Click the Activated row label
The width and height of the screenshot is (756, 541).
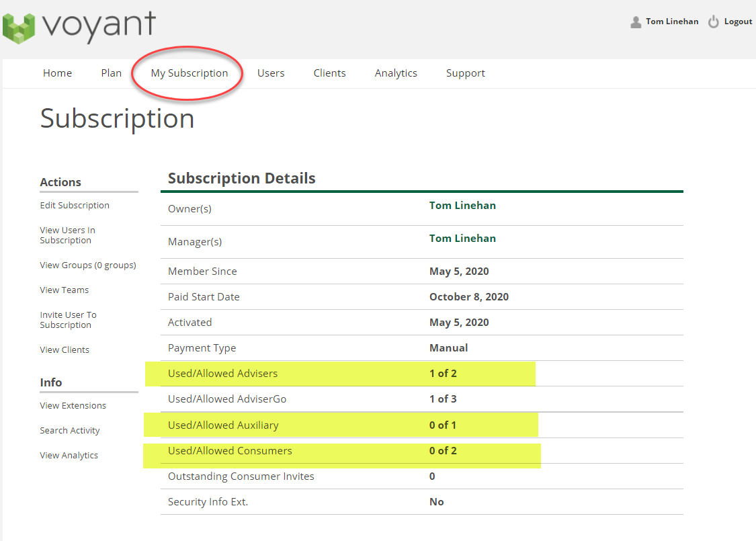tap(190, 323)
